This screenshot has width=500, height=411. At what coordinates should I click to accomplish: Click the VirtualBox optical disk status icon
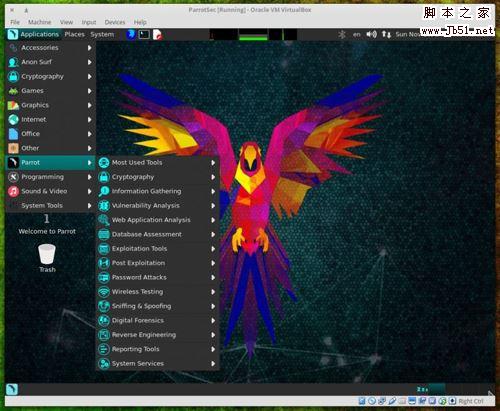coord(372,401)
